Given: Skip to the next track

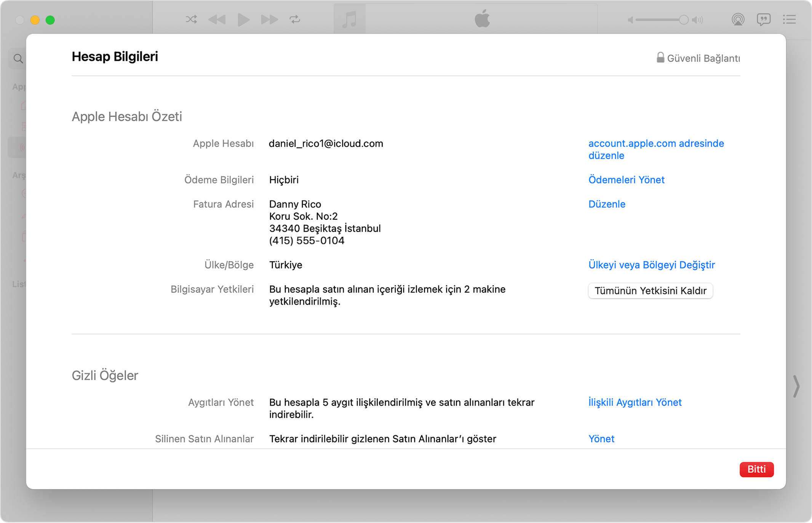Looking at the screenshot, I should click(x=269, y=19).
